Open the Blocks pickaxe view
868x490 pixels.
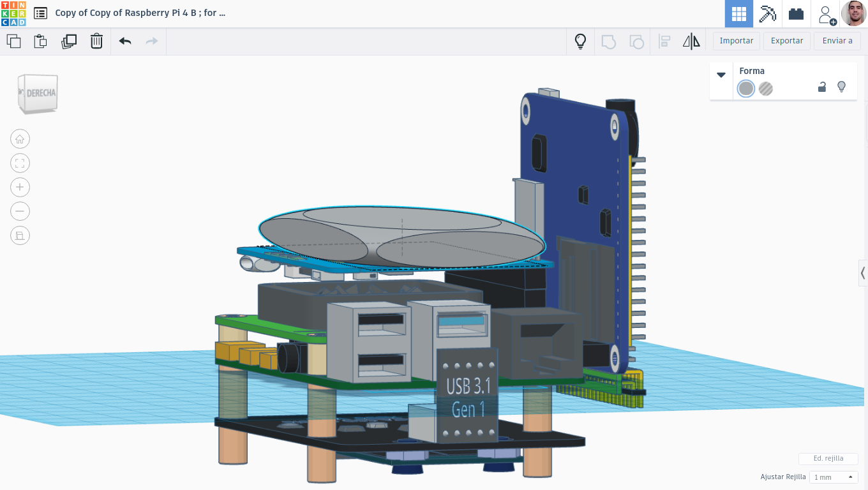pos(767,13)
